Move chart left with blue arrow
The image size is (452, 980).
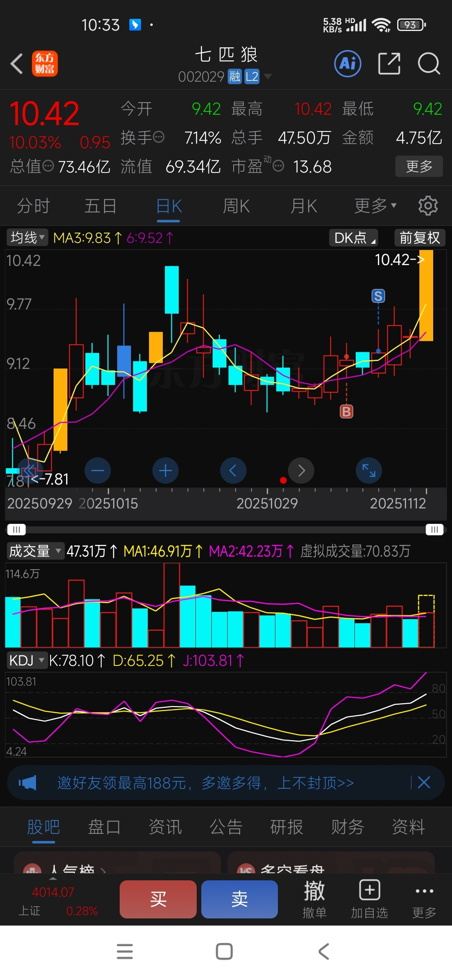[x=233, y=471]
